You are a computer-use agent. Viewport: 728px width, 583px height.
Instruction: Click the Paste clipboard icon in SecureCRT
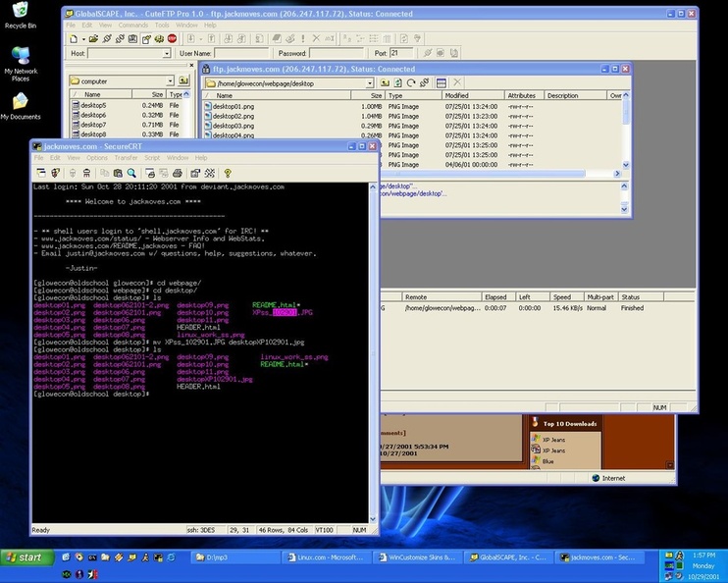(118, 174)
